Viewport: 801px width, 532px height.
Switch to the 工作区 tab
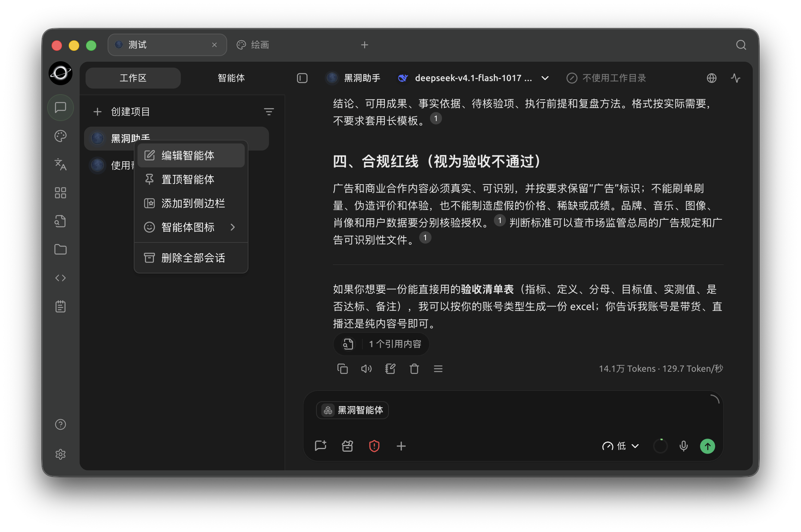click(133, 78)
